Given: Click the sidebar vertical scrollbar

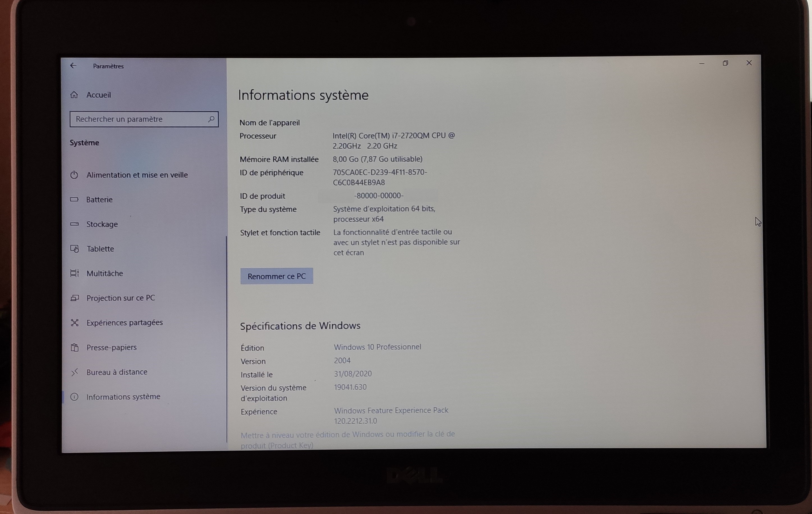Looking at the screenshot, I should [x=227, y=337].
